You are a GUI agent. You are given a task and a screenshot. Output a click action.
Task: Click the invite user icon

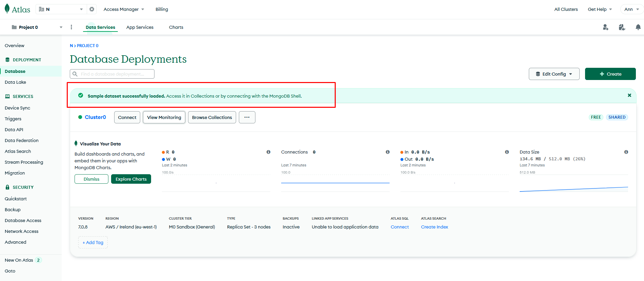[605, 27]
